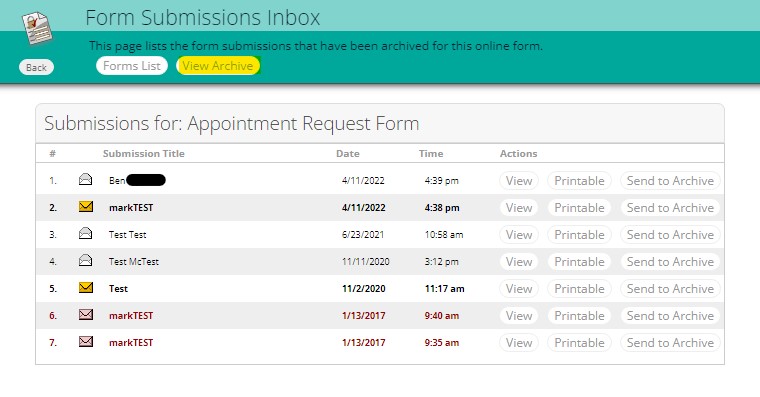The image size is (760, 397).
Task: Click the form document icon in header
Action: click(x=37, y=28)
